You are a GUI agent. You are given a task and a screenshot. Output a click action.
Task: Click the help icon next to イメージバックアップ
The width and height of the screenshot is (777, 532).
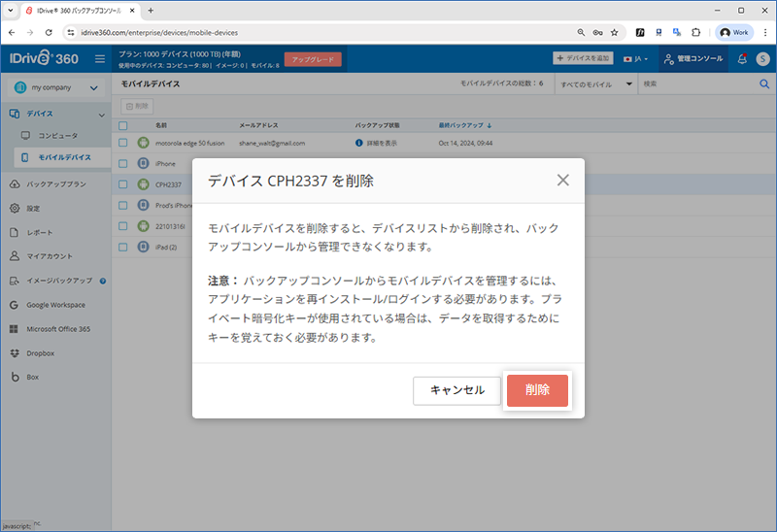coord(103,281)
